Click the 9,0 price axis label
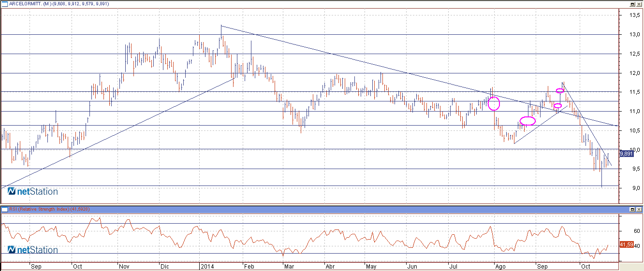This screenshot has width=644, height=271. [636, 188]
